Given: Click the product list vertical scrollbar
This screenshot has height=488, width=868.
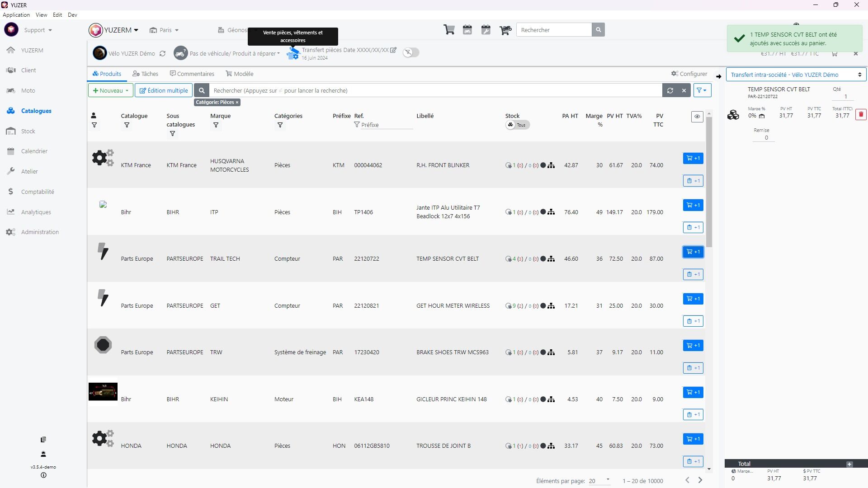Looking at the screenshot, I should click(709, 181).
